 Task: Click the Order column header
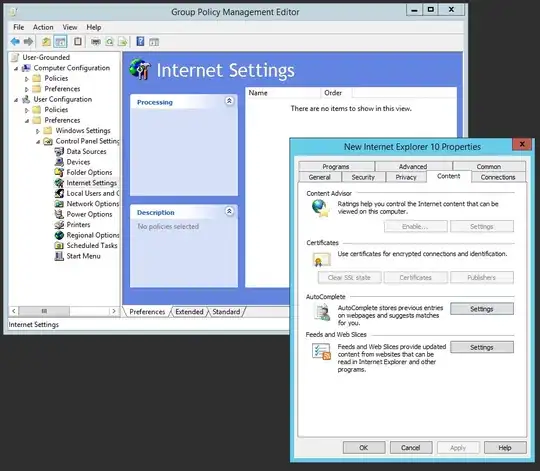pyautogui.click(x=336, y=93)
